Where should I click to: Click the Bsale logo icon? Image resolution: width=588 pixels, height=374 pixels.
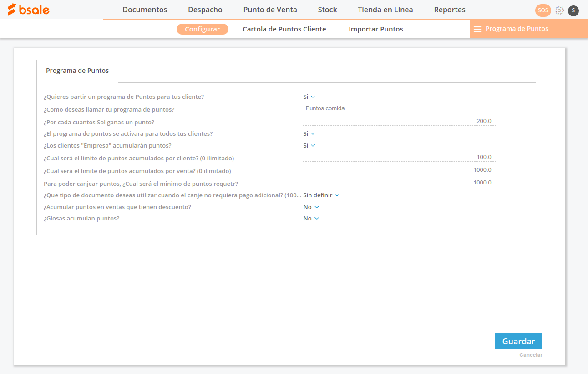point(12,10)
